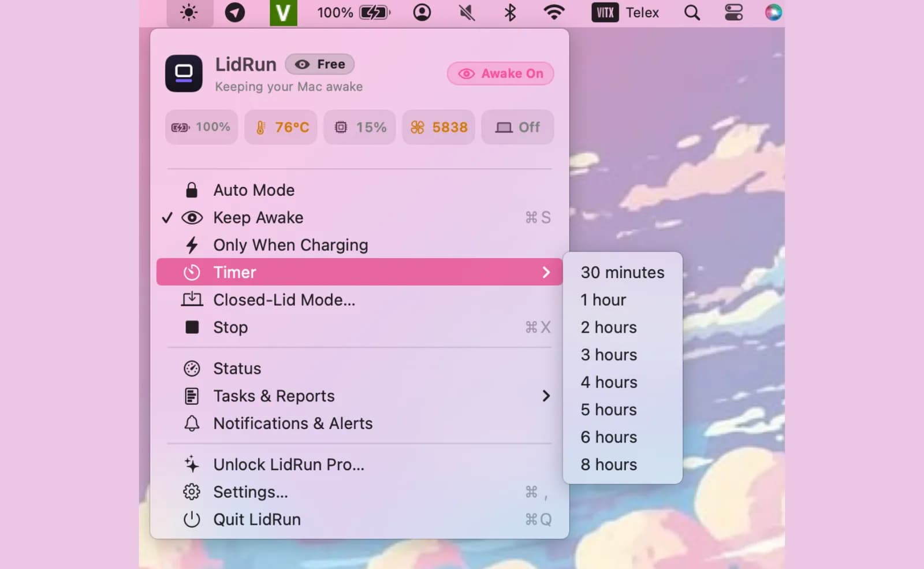Open Settings… menu item

(x=359, y=492)
